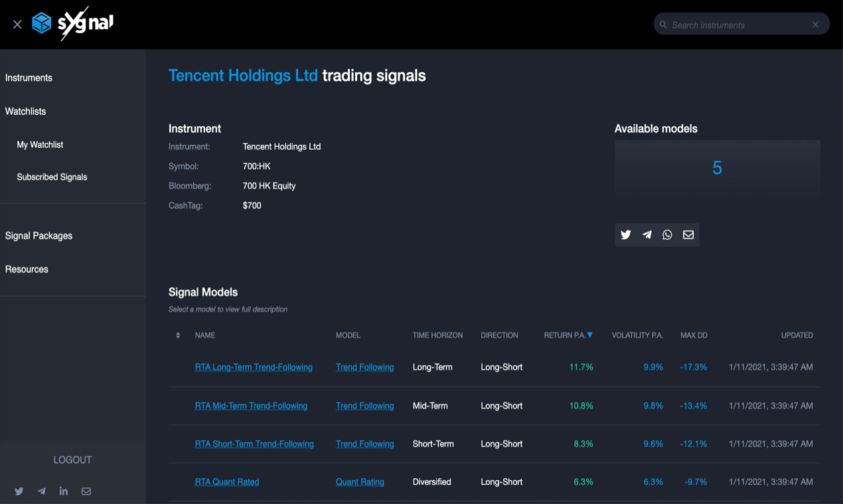Click the 700:HK symbol value
Viewport: 843px width, 504px height.
click(x=257, y=166)
